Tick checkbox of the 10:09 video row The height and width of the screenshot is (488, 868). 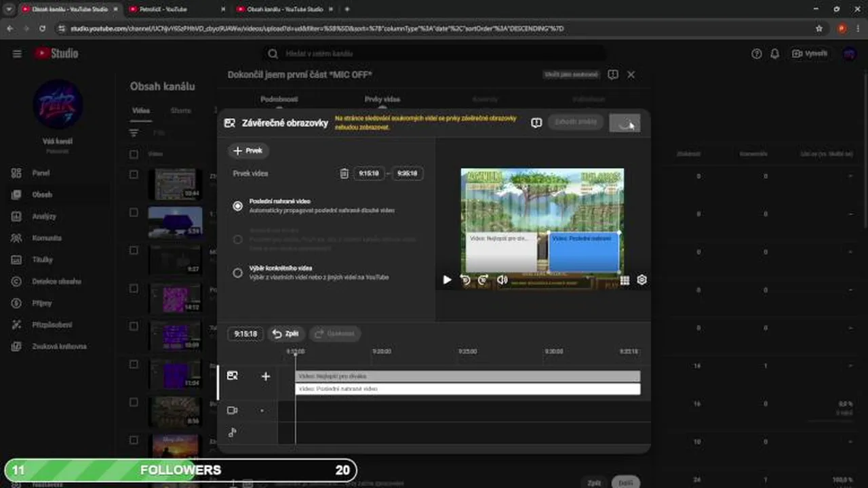click(x=134, y=327)
